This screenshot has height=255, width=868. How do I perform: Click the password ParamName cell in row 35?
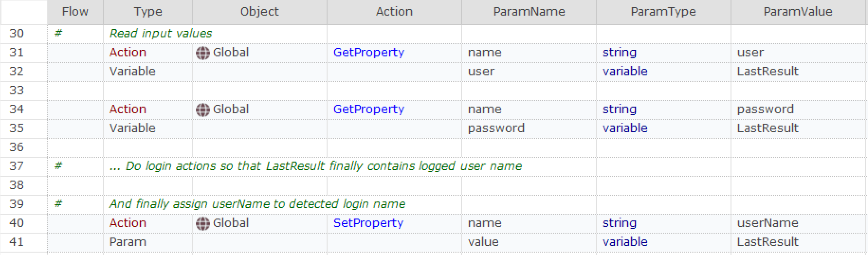tap(496, 128)
